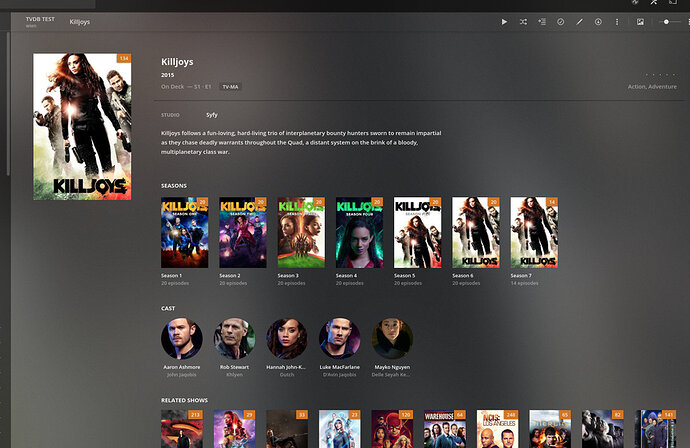Open the activity icon in top bar

click(x=635, y=2)
